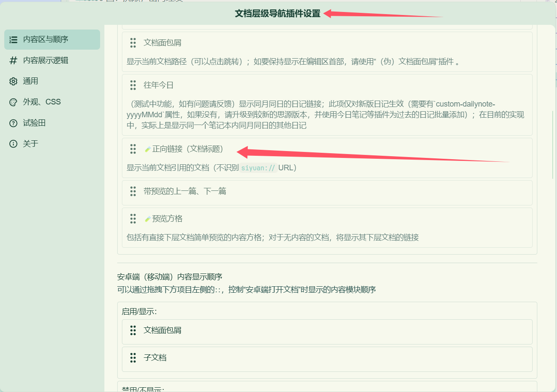
Task: Click the drag handle beside 带预览的上一篇、下一篇
Action: coord(133,191)
